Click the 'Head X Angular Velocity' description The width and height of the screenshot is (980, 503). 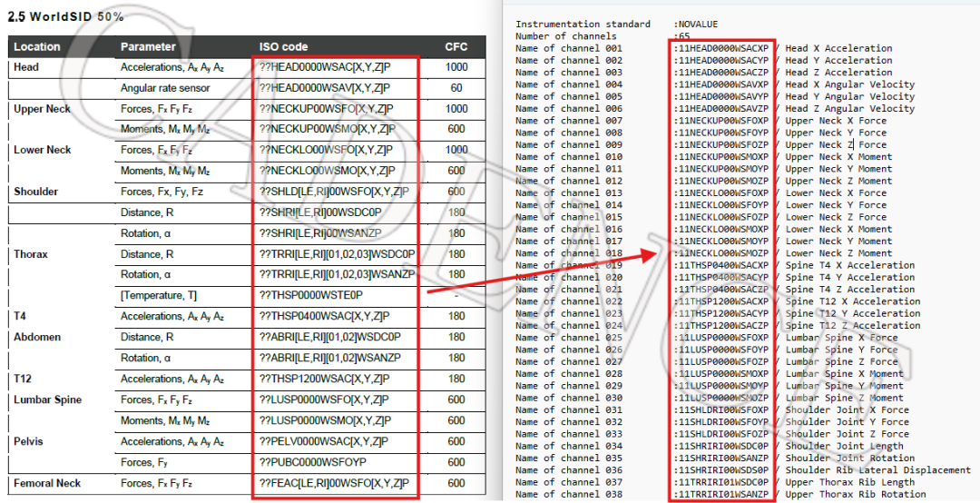pyautogui.click(x=850, y=84)
